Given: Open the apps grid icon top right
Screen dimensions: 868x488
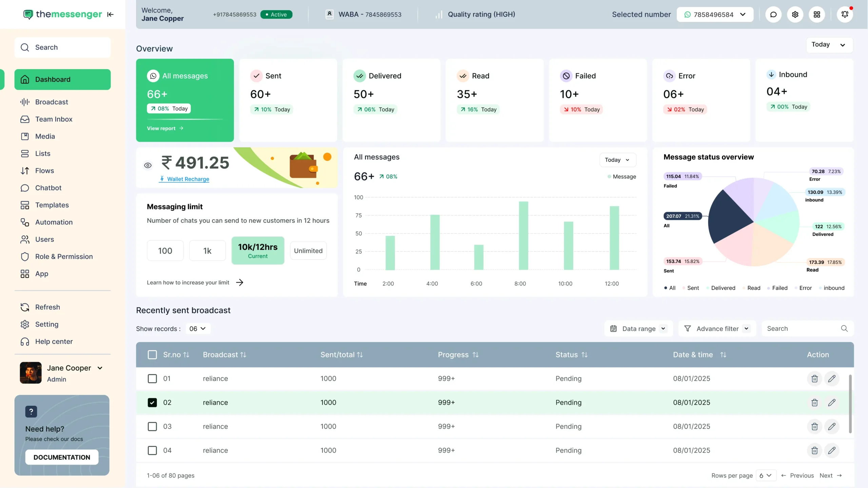Looking at the screenshot, I should [x=817, y=14].
